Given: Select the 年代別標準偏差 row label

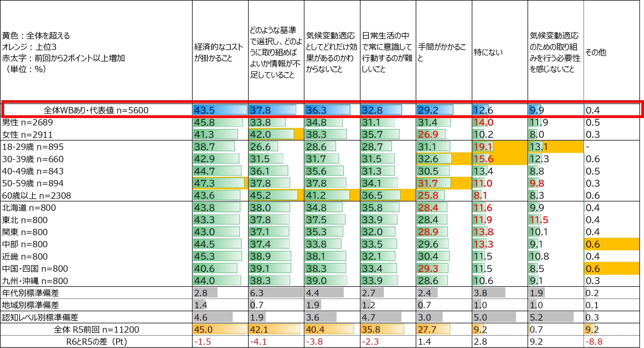Looking at the screenshot, I should pyautogui.click(x=30, y=293).
